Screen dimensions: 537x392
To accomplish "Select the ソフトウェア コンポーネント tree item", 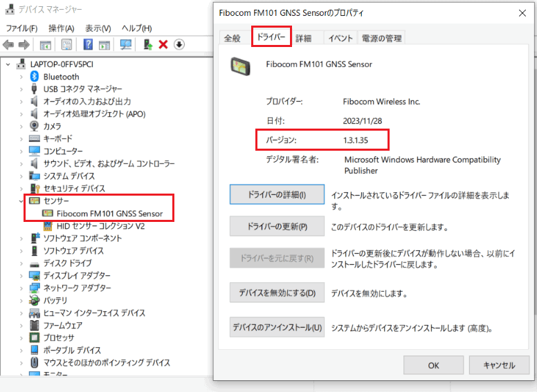I will (x=82, y=238).
